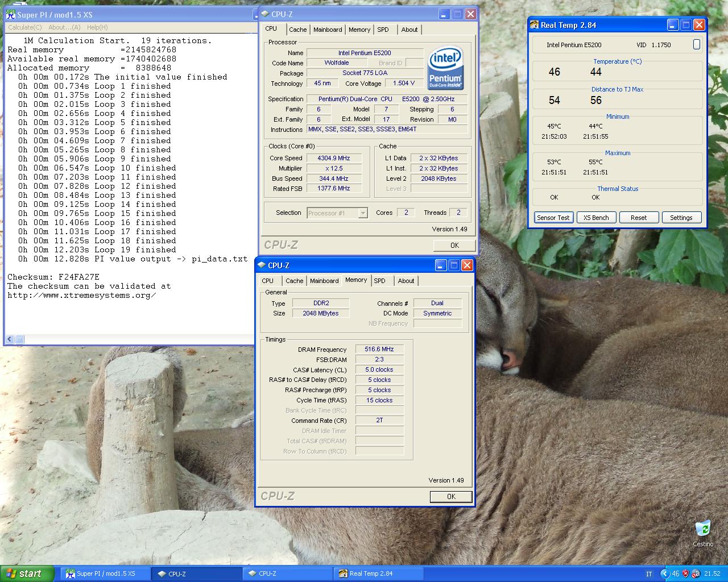Click the Checksum F24FA27E line in Super PI
Viewport: 728px width, 582px height.
(x=53, y=277)
